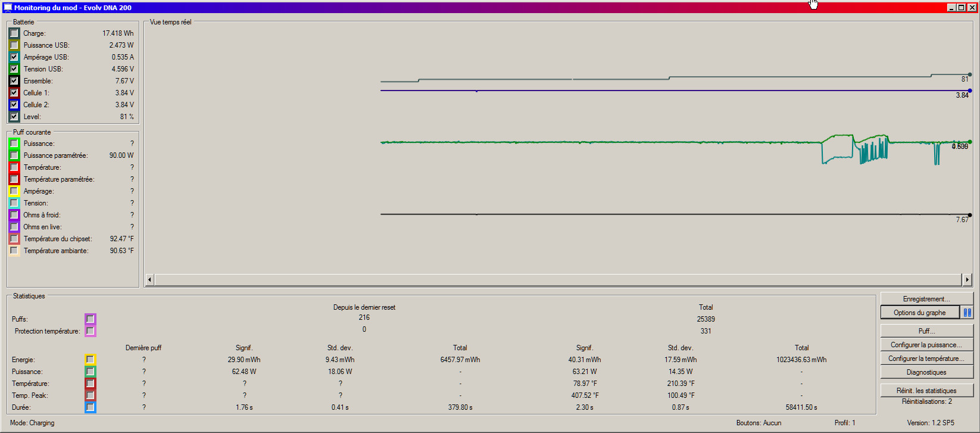The image size is (980, 433).
Task: Click left arrow of graph scrollbar
Action: (149, 279)
